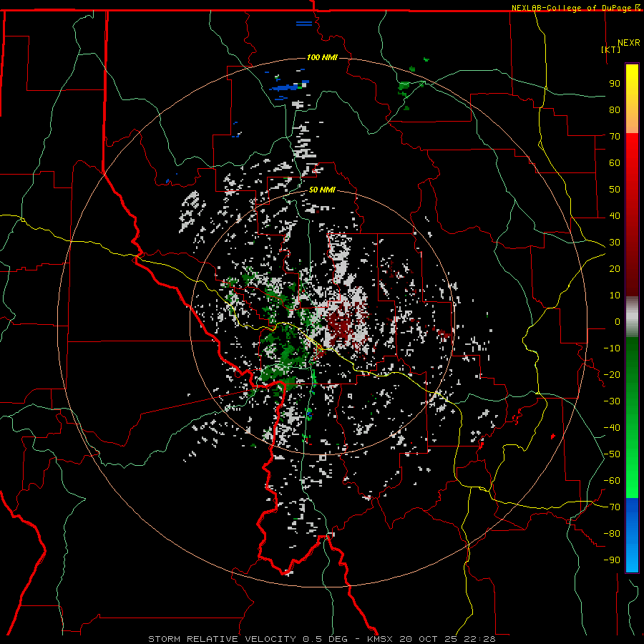This screenshot has width=644, height=644.
Task: Click the 100 NMI range ring label
Action: [x=322, y=57]
